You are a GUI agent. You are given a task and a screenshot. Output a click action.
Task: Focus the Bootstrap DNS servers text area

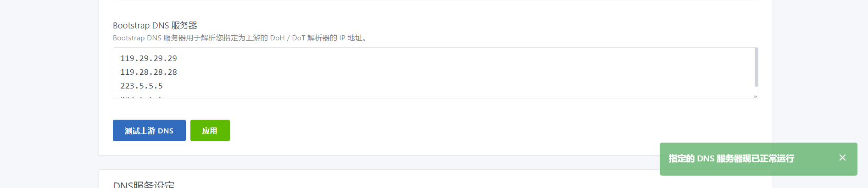click(435, 73)
